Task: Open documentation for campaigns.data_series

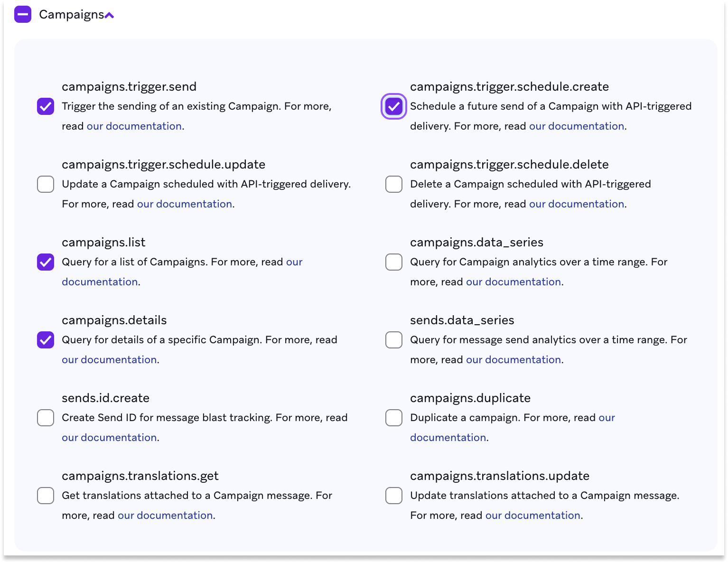Action: pyautogui.click(x=513, y=281)
